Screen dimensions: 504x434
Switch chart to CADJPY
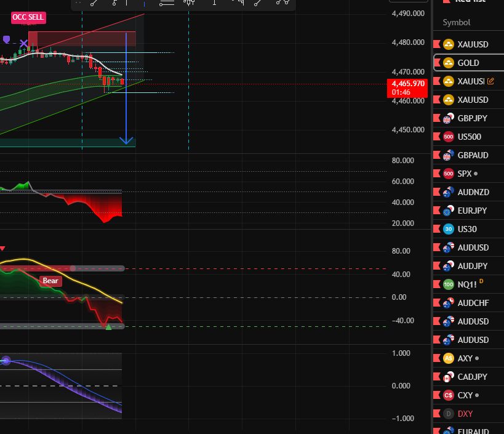(x=472, y=377)
